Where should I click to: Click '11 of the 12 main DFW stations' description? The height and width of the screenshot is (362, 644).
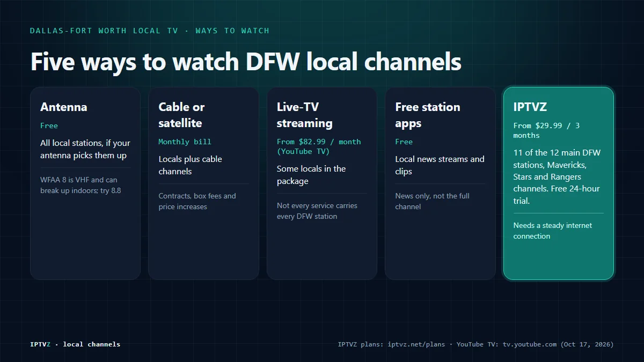[x=557, y=176]
